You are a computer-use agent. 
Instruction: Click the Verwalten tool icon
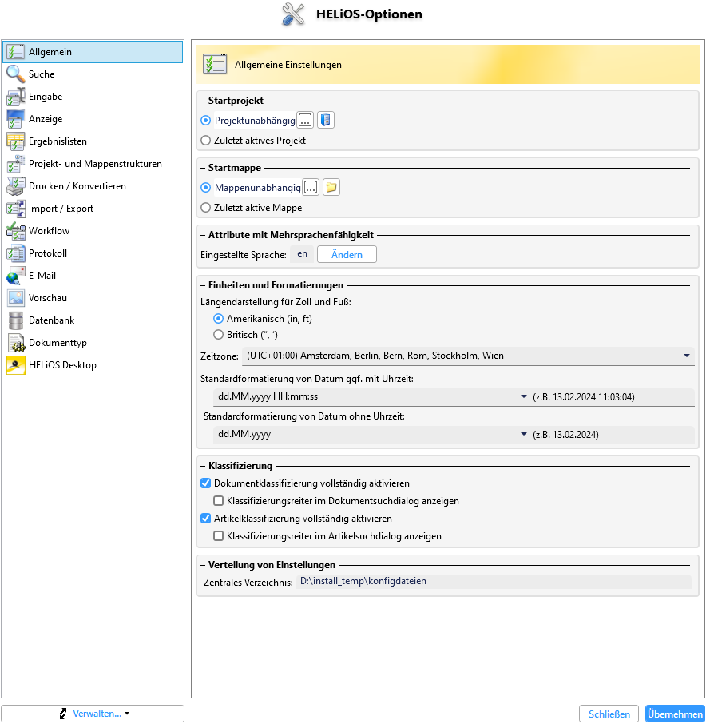click(x=63, y=714)
